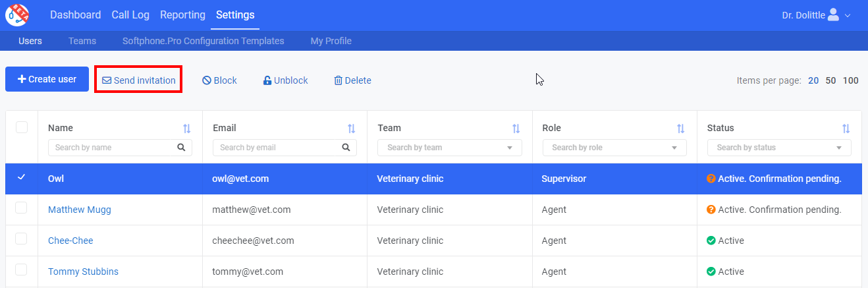Open Tommy Stubbins user link
This screenshot has width=868, height=288.
[x=83, y=272]
